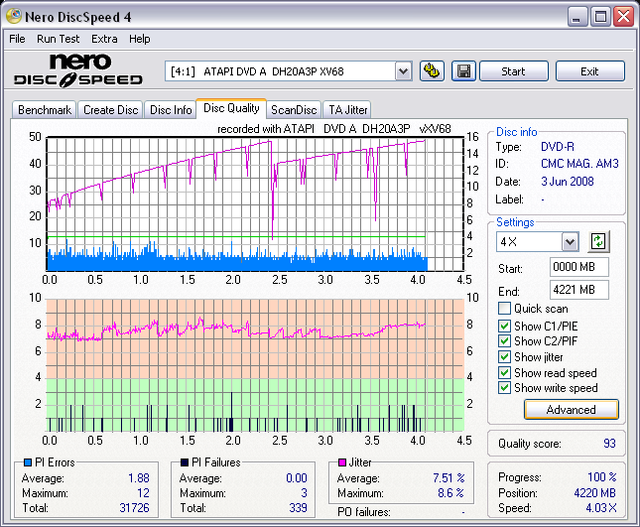Click the Quality score value 93
Viewport: 640px width, 527px height.
pyautogui.click(x=609, y=443)
